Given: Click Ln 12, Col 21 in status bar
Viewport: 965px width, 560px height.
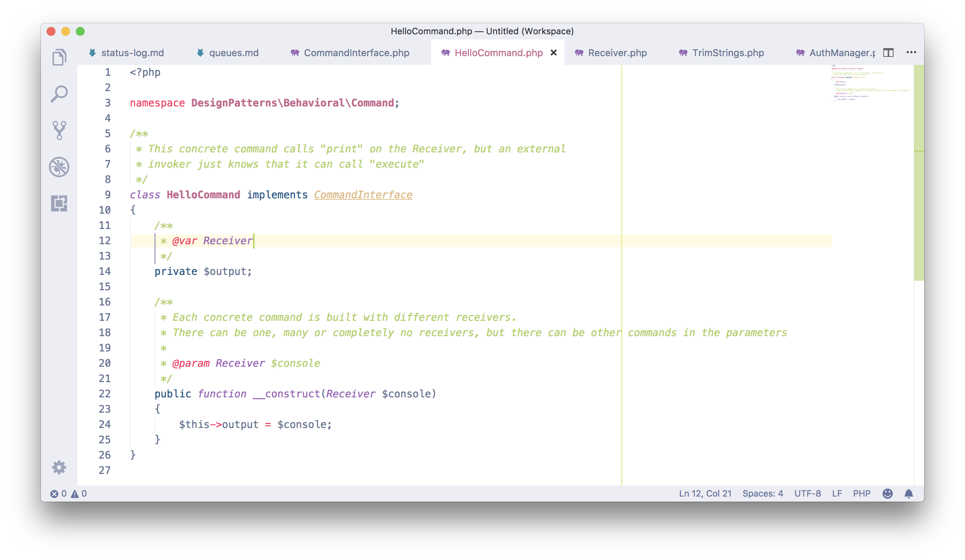Looking at the screenshot, I should click(705, 494).
